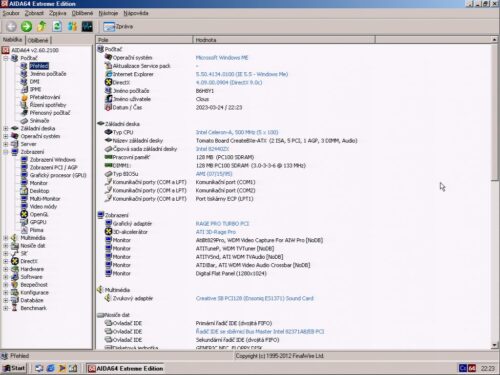The image size is (500, 375).
Task: Click the users toolbar icon
Action: click(72, 26)
